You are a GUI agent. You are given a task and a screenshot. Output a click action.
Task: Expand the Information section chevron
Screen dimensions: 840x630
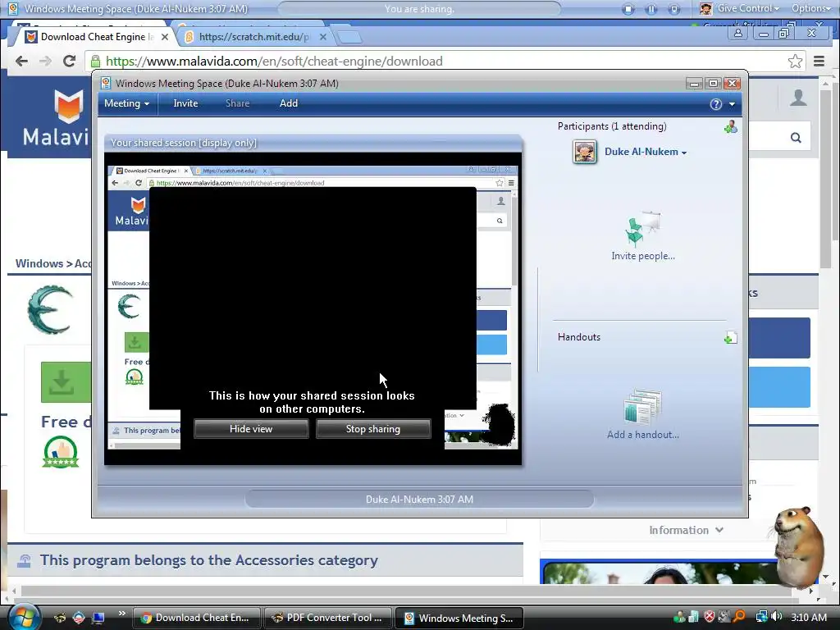coord(719,530)
